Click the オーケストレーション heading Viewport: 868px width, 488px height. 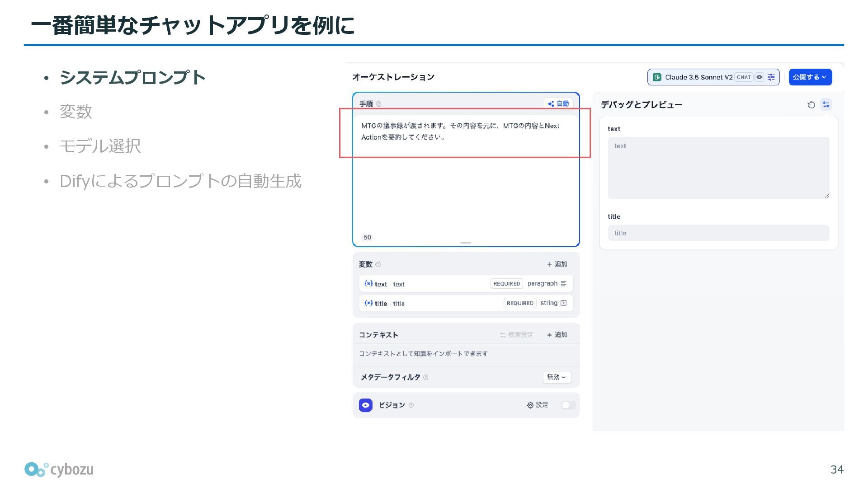click(x=393, y=77)
